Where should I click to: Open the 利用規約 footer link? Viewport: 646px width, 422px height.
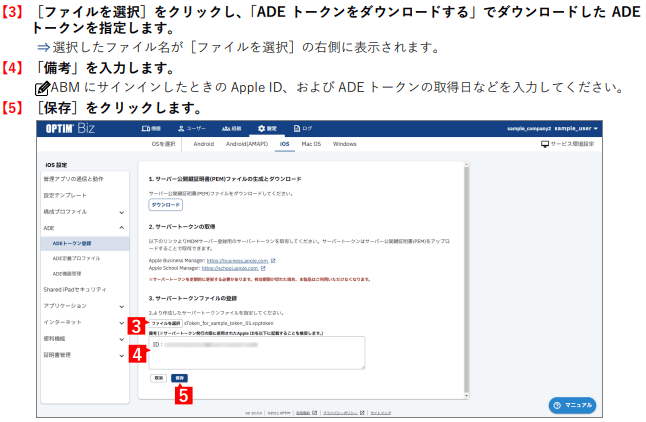pyautogui.click(x=303, y=413)
